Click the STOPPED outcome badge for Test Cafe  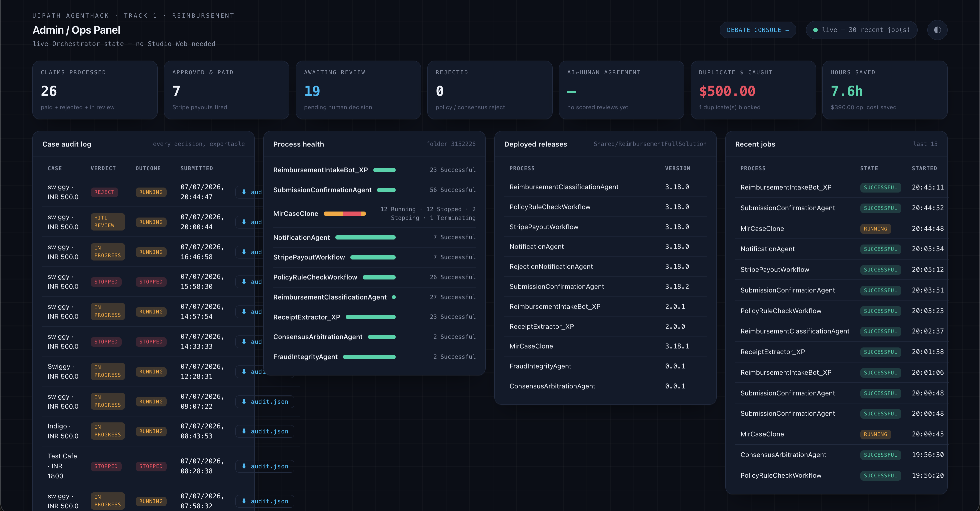[x=151, y=466]
